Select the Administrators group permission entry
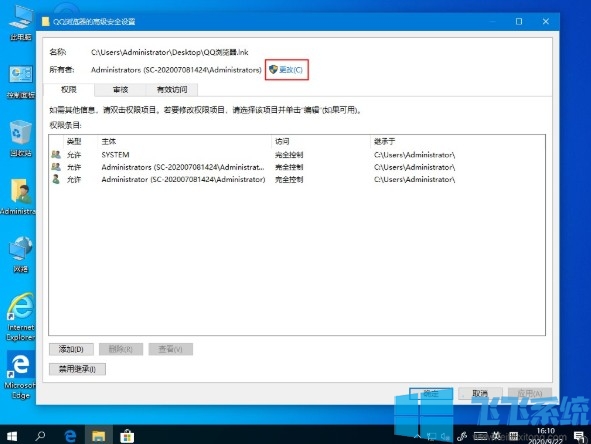Screen dimensions: 591x444 [297, 167]
